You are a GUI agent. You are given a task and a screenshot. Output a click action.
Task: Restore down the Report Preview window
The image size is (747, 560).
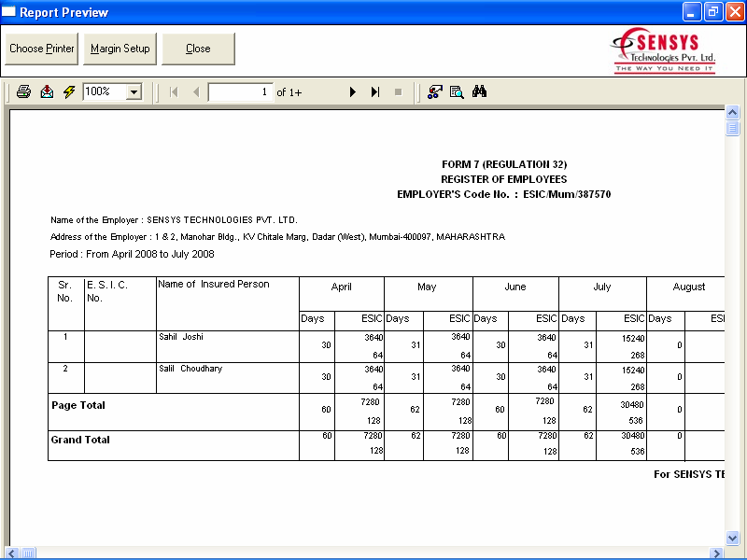point(713,12)
